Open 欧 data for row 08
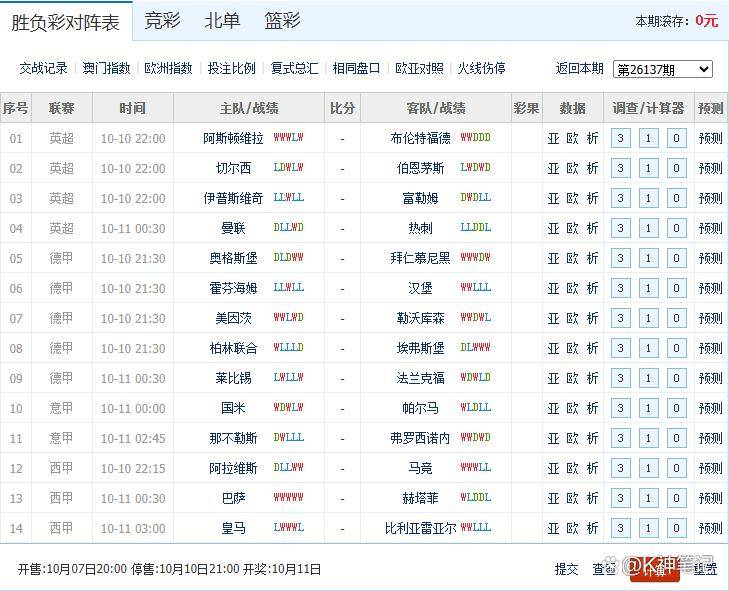The width and height of the screenshot is (729, 591). (572, 348)
